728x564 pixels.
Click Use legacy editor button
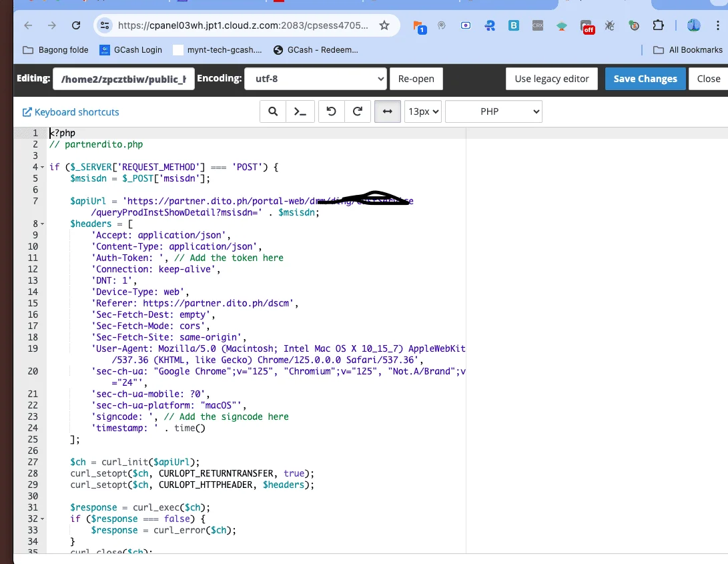(552, 79)
